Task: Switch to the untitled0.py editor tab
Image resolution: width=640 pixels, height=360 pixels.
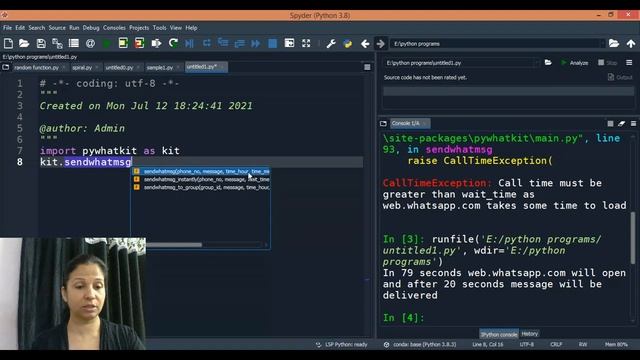Action: (120, 67)
